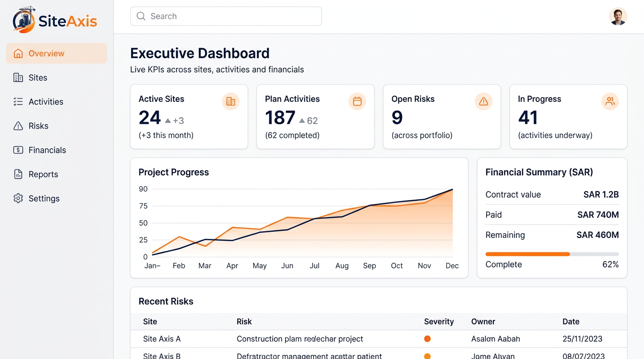Click the Site Axis A severity dot
Screen dimensions: 644x359
coord(427,339)
